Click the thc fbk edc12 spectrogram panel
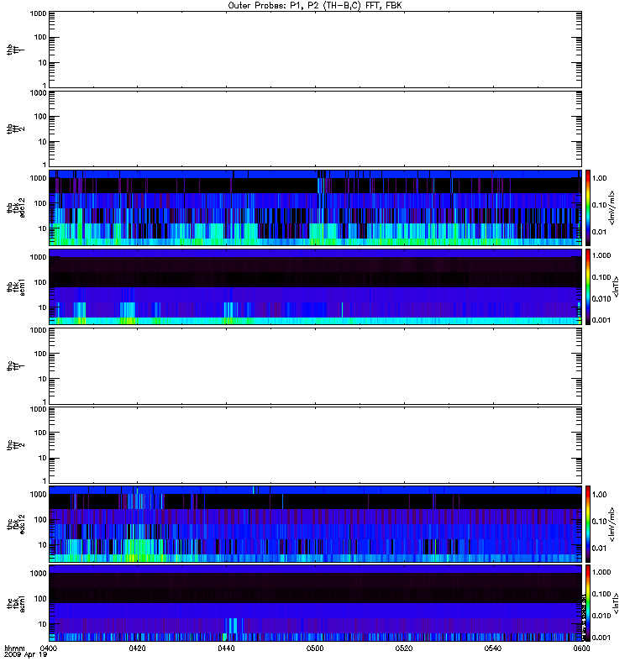 [x=316, y=523]
